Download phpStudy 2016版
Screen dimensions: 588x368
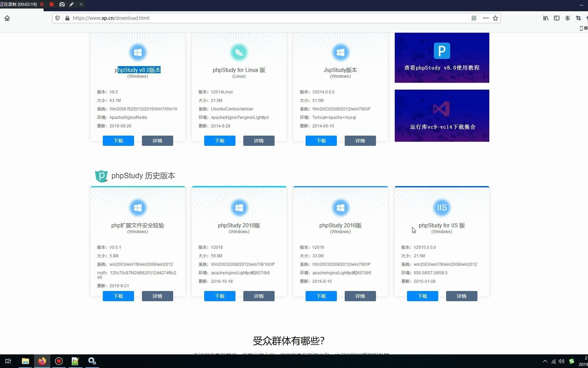pyautogui.click(x=321, y=296)
